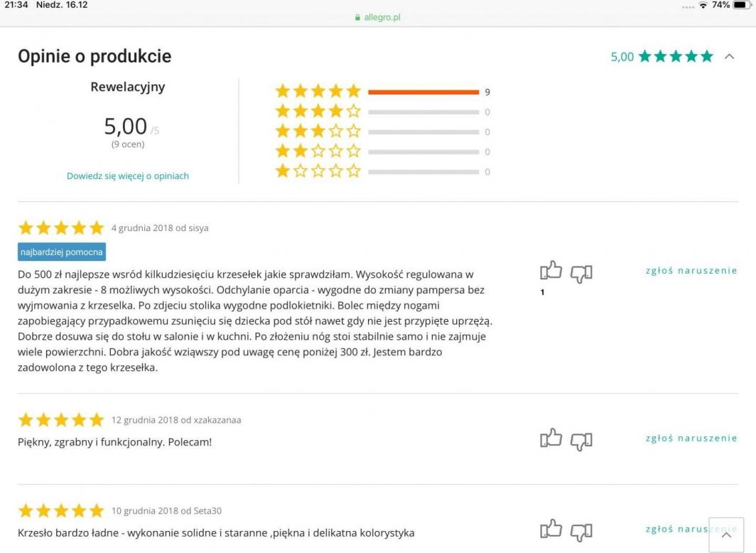Click the orange five-star rating bar

[423, 92]
